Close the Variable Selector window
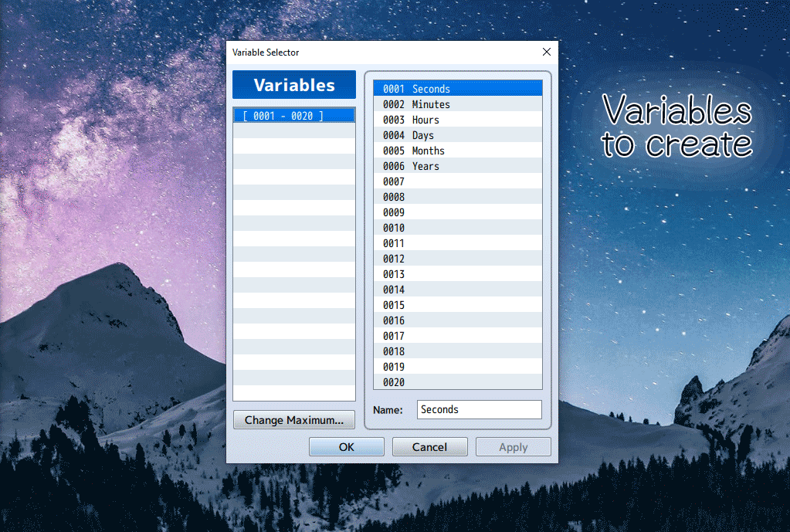Image resolution: width=790 pixels, height=532 pixels. click(x=547, y=52)
